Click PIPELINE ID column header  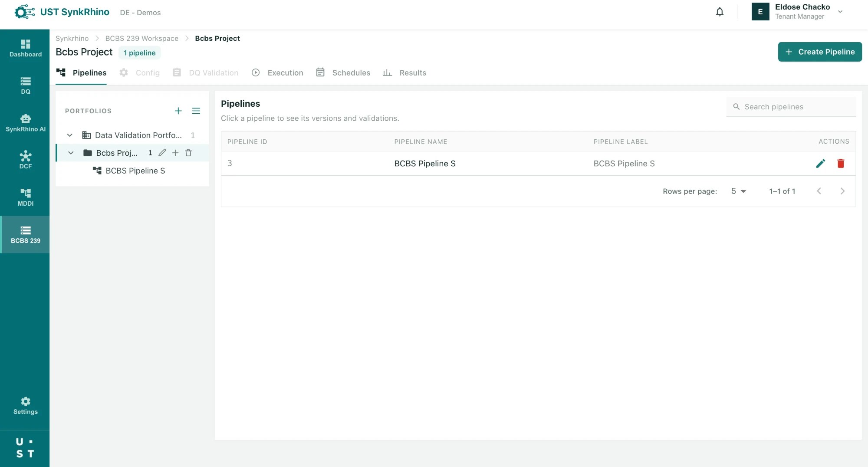pos(247,141)
